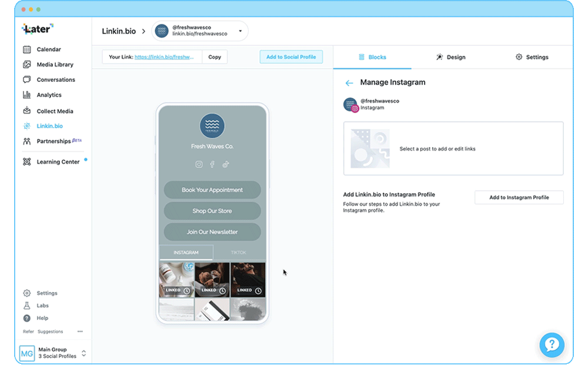Click the Design tab wand icon
The height and width of the screenshot is (365, 588).
pyautogui.click(x=439, y=57)
